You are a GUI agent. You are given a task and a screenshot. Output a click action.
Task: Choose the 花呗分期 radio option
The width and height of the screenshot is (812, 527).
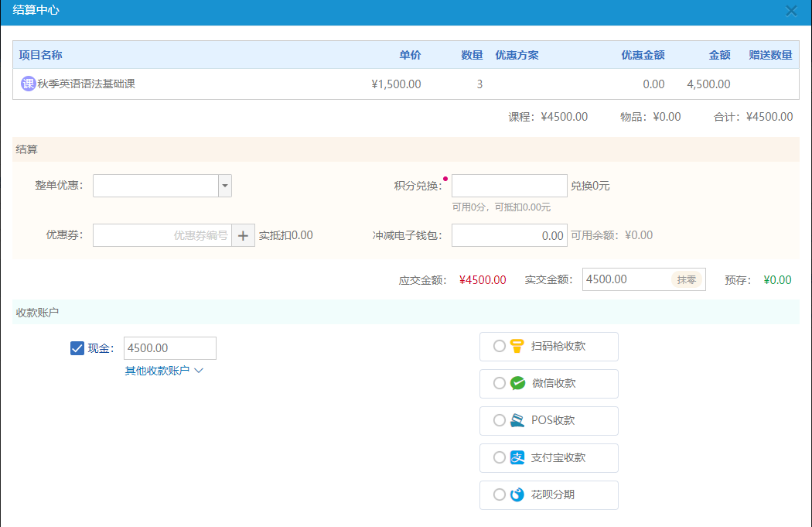point(499,495)
